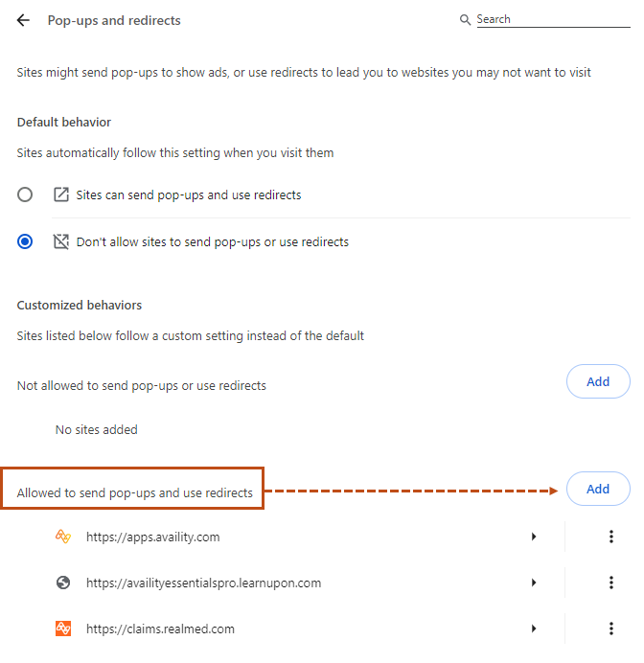Open more actions for apps.availity.com
This screenshot has height=663, width=644.
tap(611, 537)
